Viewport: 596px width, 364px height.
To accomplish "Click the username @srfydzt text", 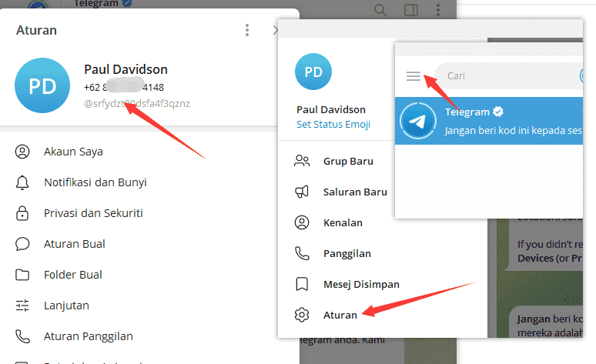I will 137,103.
